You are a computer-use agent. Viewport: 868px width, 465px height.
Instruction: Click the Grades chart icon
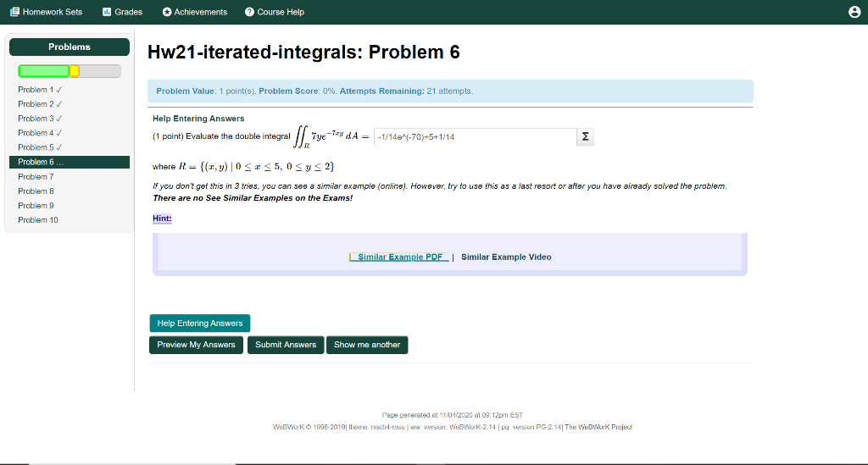(x=107, y=12)
